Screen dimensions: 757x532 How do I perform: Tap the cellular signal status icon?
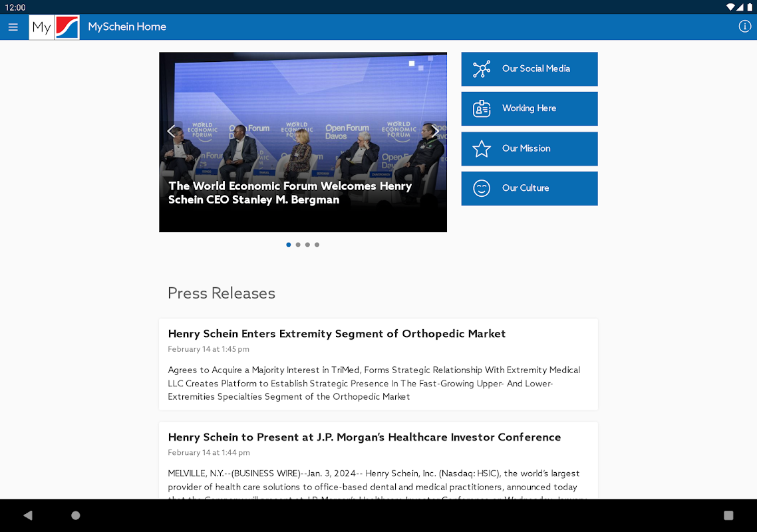(740, 7)
